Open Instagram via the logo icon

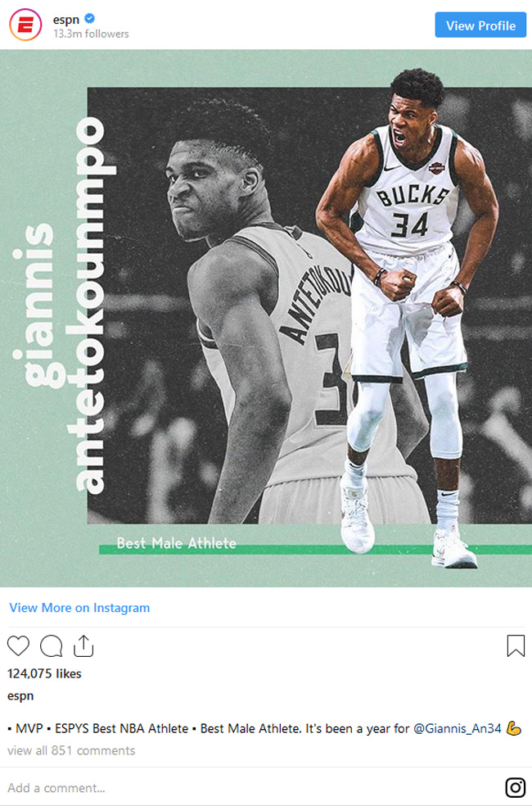(516, 787)
